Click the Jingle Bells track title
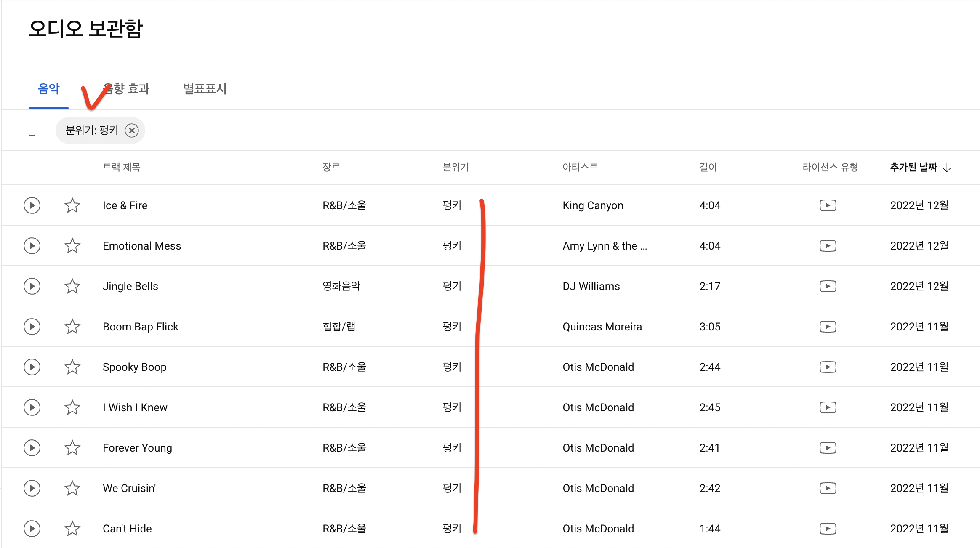The width and height of the screenshot is (980, 548). point(130,286)
